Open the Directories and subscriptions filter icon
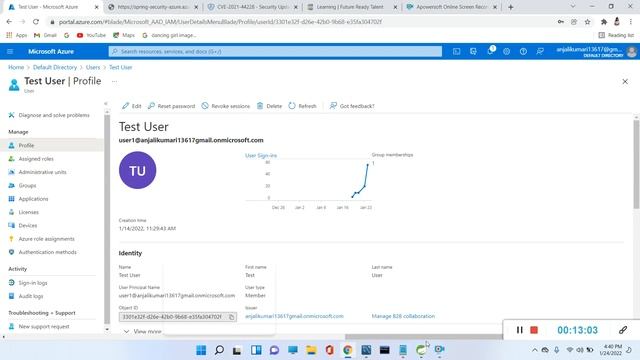Viewport: 640px width, 360px height. (473, 51)
